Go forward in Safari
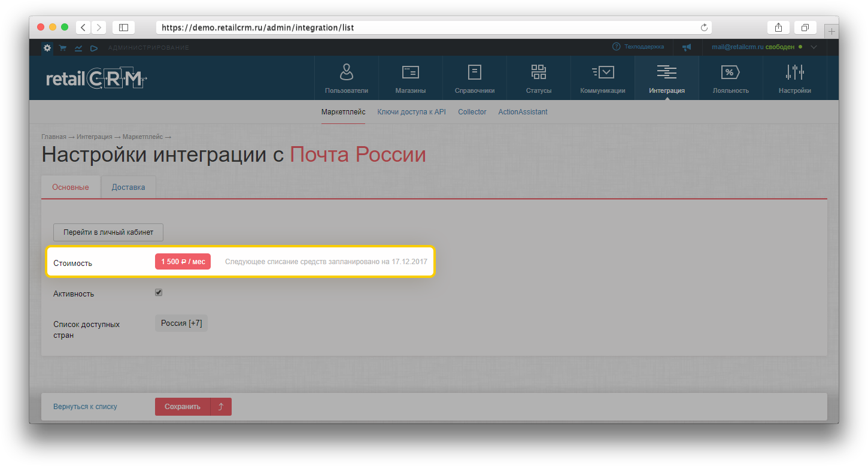Screen dimensions: 868x466 [x=98, y=27]
